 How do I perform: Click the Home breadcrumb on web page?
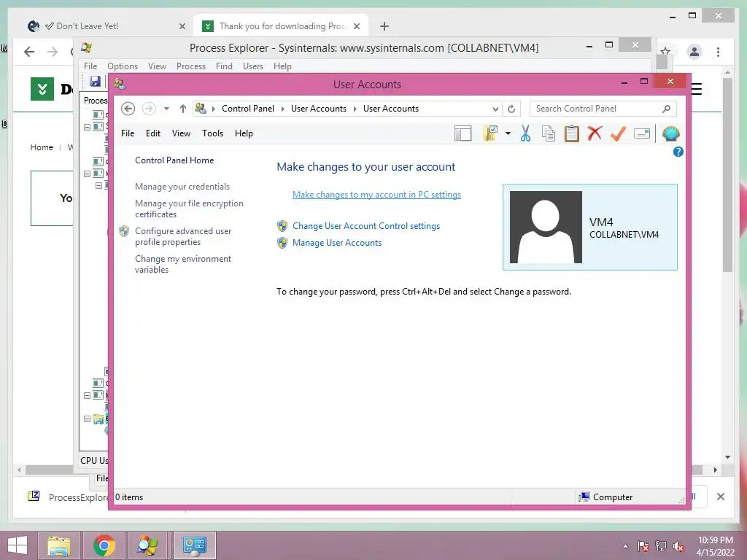[42, 147]
